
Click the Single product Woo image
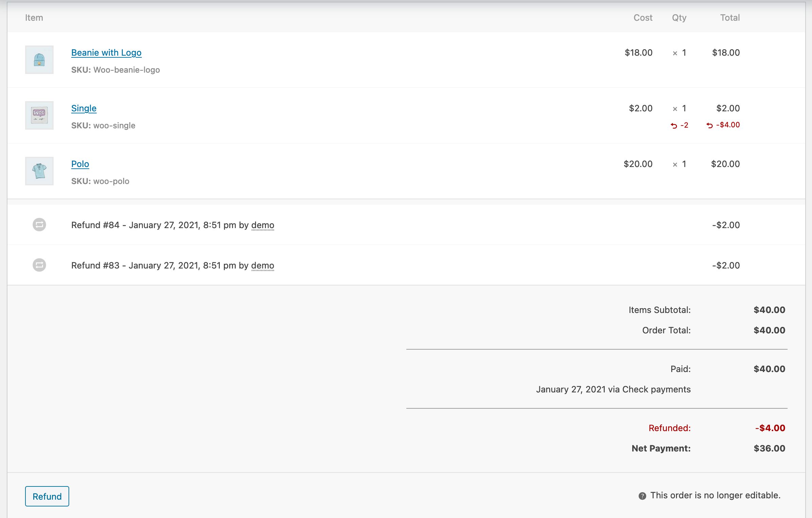[39, 115]
